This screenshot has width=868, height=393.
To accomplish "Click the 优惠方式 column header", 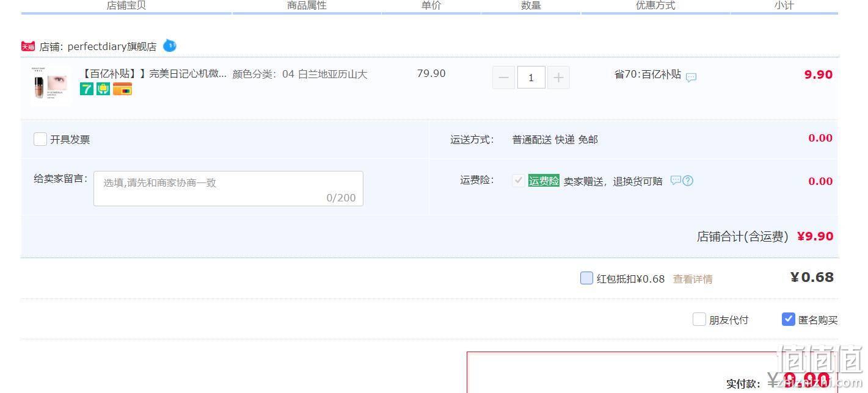I will [655, 5].
